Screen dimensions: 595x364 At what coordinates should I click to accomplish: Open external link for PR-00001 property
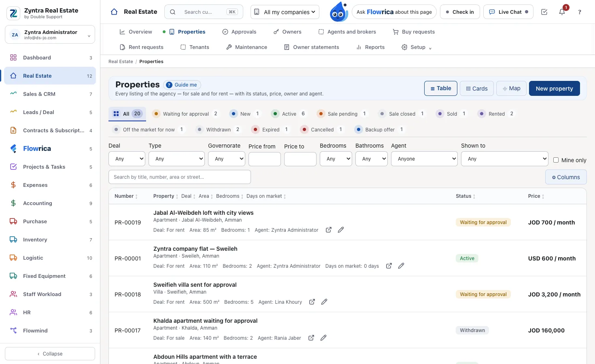pos(389,266)
